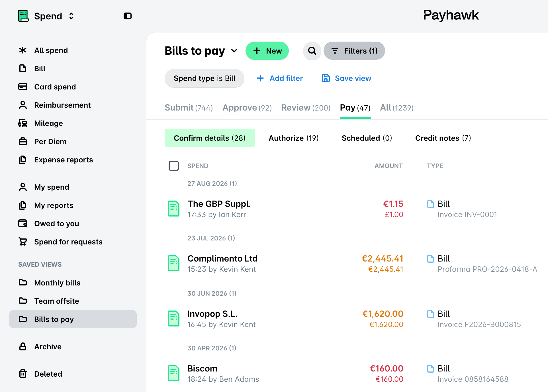Select the Confirm details (28) sub-tab
The image size is (548, 392).
210,138
